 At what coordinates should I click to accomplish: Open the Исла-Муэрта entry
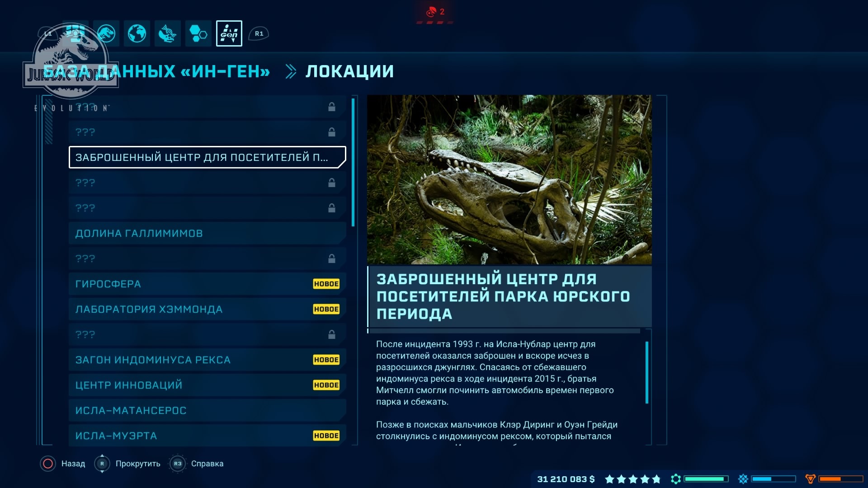[x=208, y=436]
